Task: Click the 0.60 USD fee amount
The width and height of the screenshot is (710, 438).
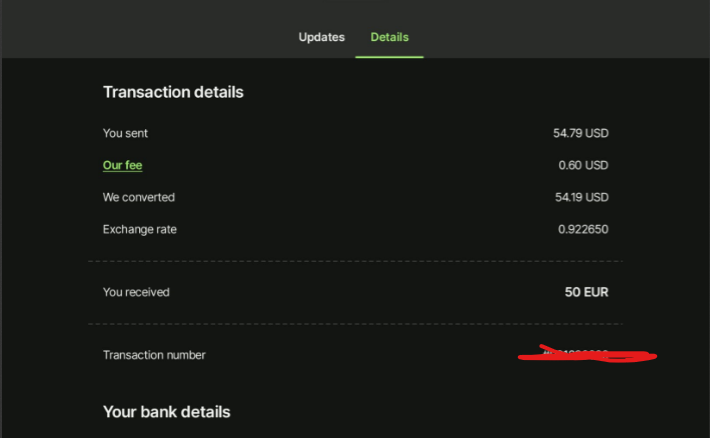Action: coord(583,165)
